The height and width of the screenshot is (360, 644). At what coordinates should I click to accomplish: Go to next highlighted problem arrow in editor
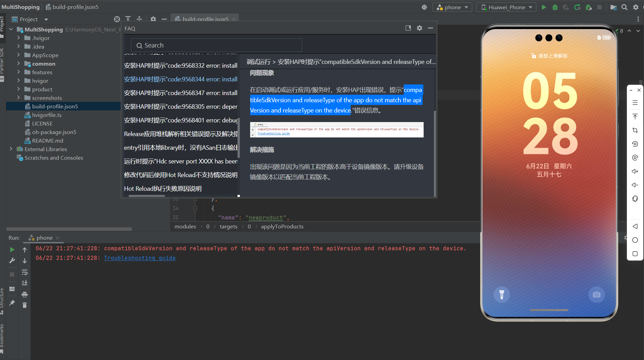(638, 31)
